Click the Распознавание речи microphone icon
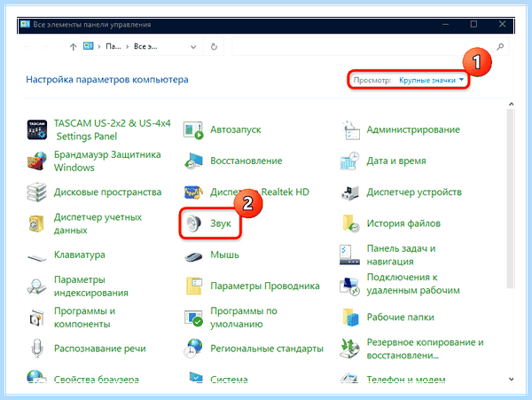Viewport: 532px width, 400px height. point(37,349)
